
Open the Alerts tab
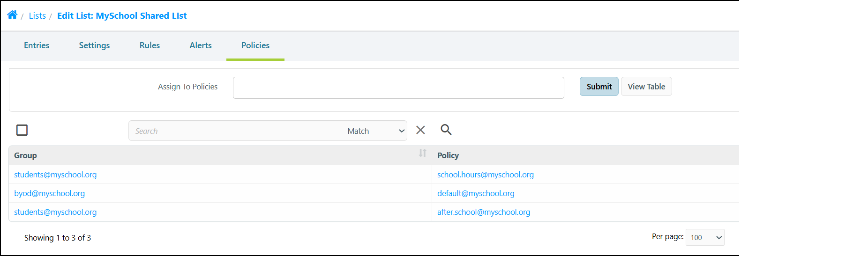201,45
